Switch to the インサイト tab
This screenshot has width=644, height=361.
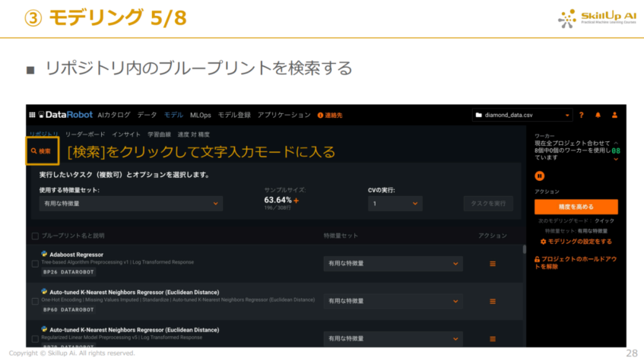(x=126, y=135)
